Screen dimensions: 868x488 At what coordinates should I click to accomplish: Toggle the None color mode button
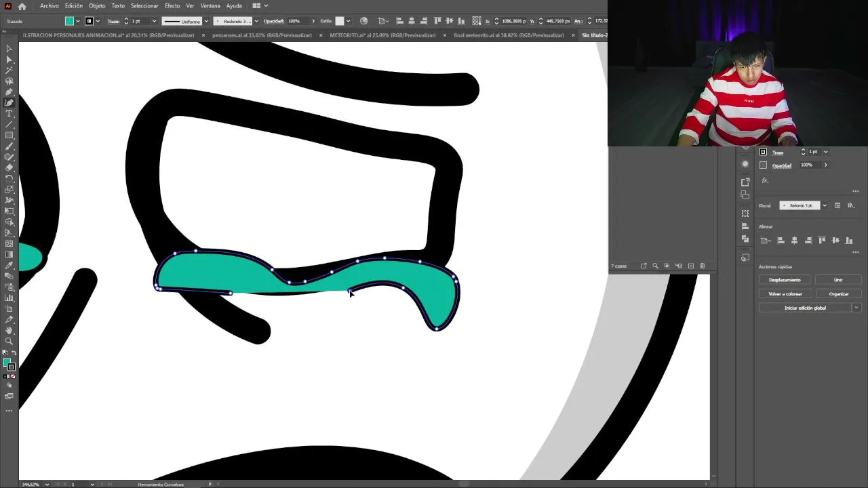point(13,376)
